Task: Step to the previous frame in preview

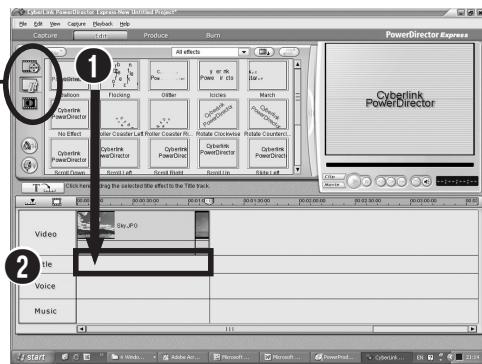Action: 381,182
